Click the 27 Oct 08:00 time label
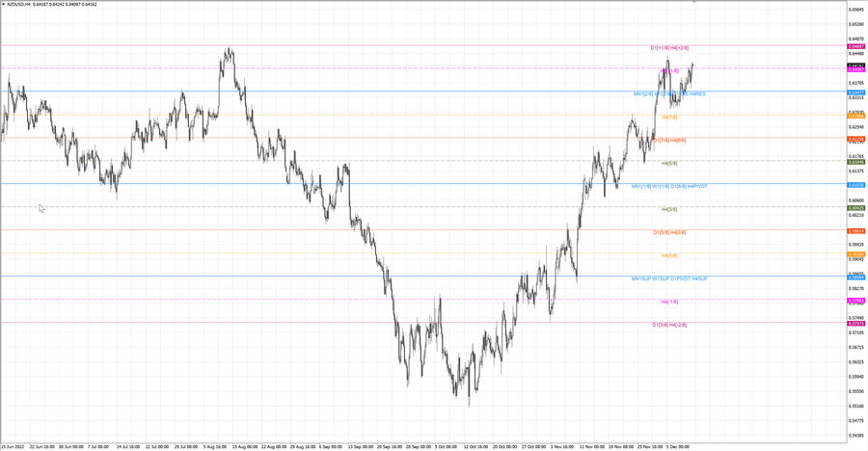The image size is (868, 451). (534, 446)
